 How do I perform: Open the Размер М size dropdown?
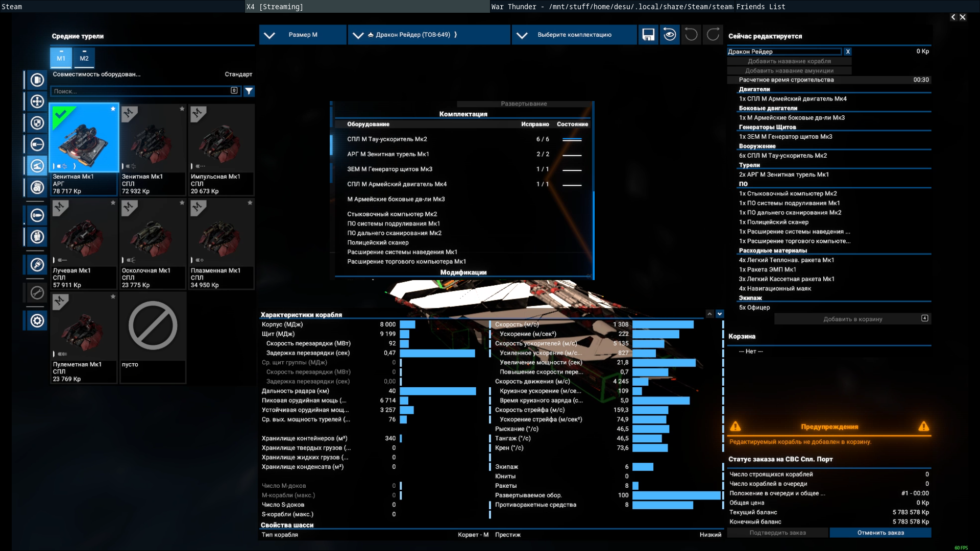pyautogui.click(x=302, y=35)
